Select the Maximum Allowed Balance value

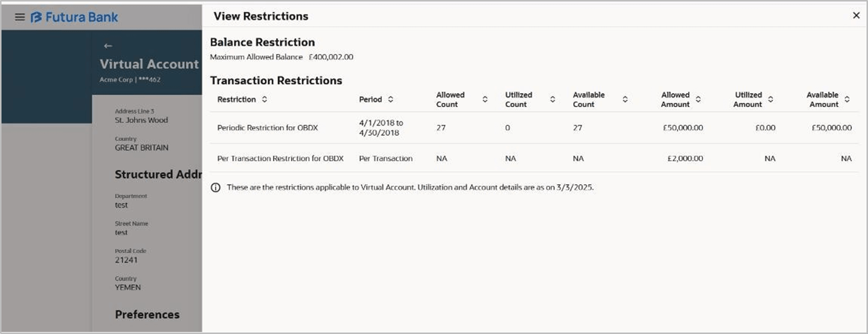pos(331,57)
